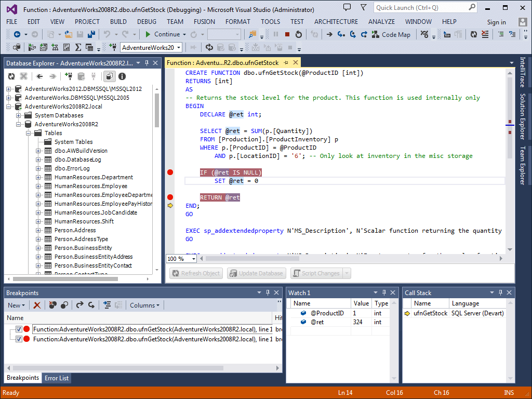Switch to the Error List tab
532x399 pixels.
56,378
